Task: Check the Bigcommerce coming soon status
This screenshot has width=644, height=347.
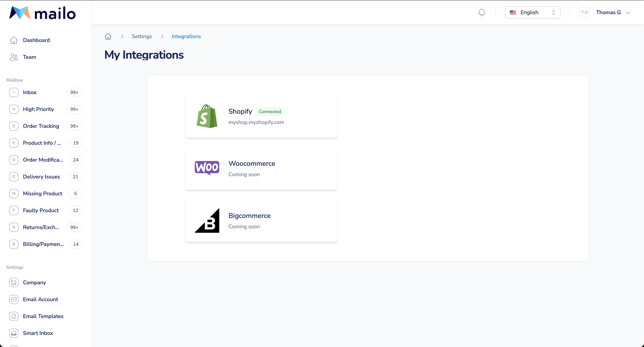Action: pyautogui.click(x=244, y=226)
